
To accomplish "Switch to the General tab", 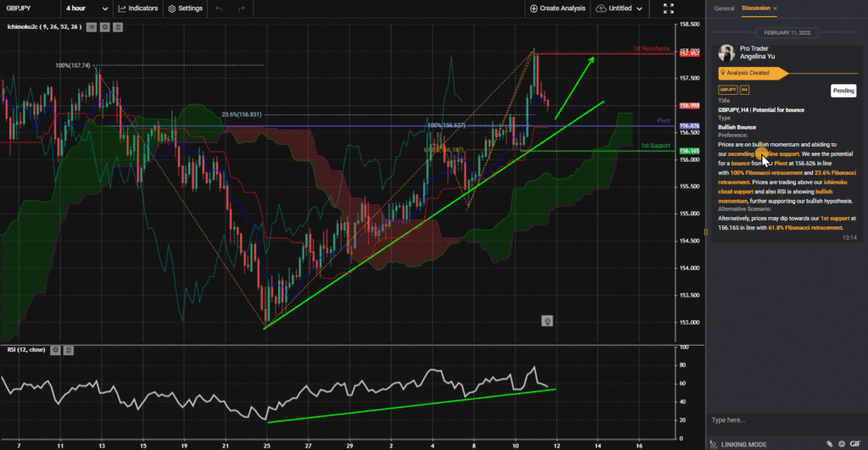I will (724, 8).
